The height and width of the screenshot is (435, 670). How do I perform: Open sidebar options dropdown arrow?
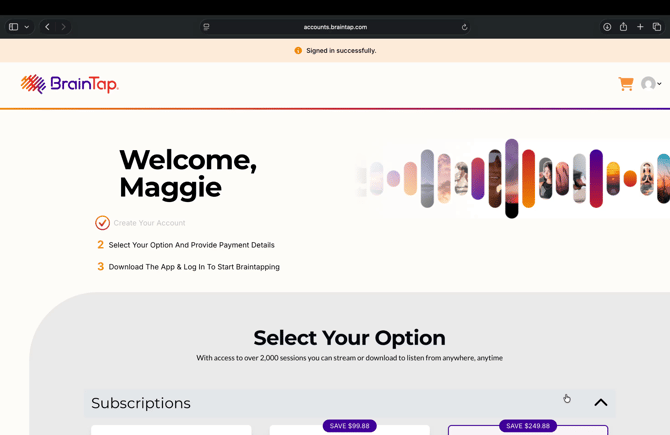(26, 27)
